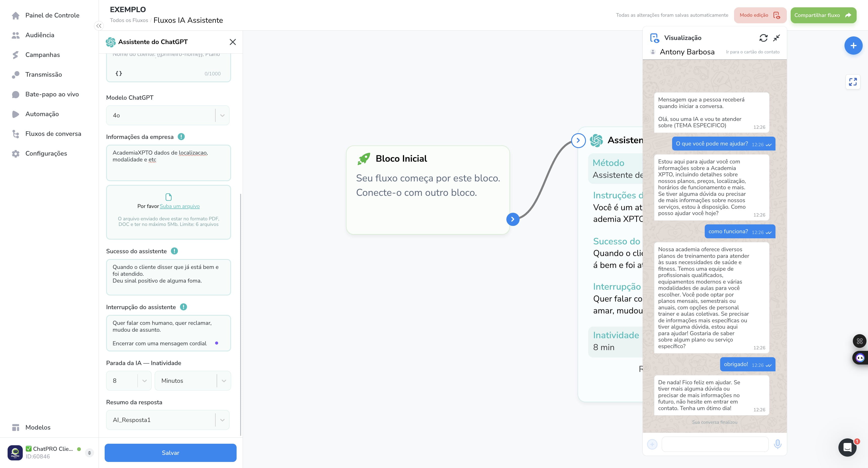Open Modelos templates
The width and height of the screenshot is (868, 468).
click(x=38, y=427)
